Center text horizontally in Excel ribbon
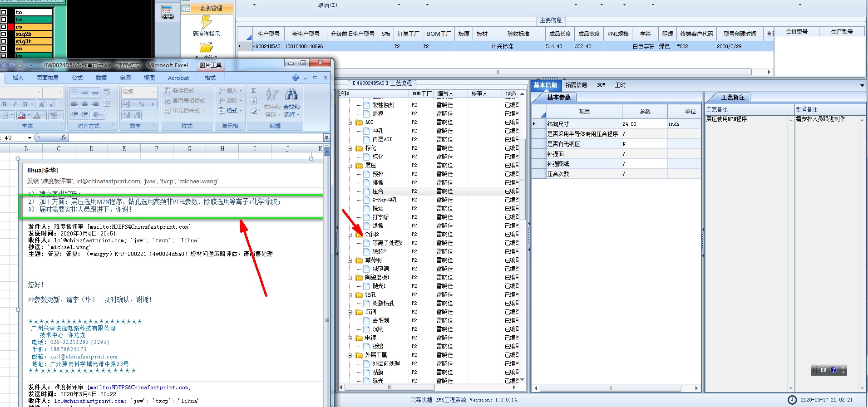This screenshot has width=868, height=407. click(x=85, y=103)
